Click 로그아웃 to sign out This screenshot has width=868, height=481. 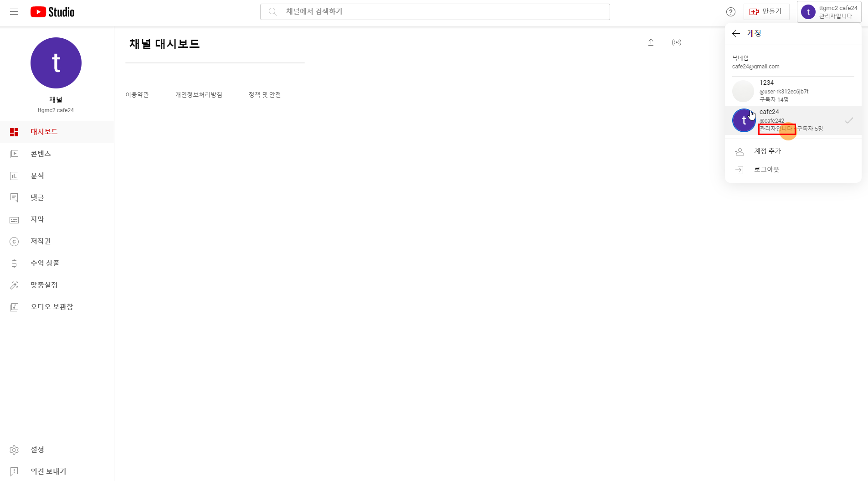(x=766, y=170)
